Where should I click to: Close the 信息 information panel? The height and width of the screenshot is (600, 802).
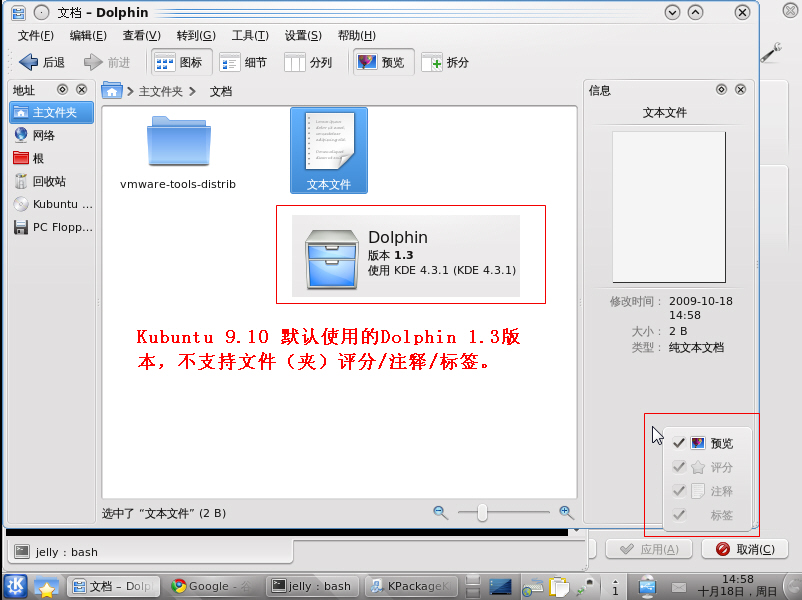[740, 90]
